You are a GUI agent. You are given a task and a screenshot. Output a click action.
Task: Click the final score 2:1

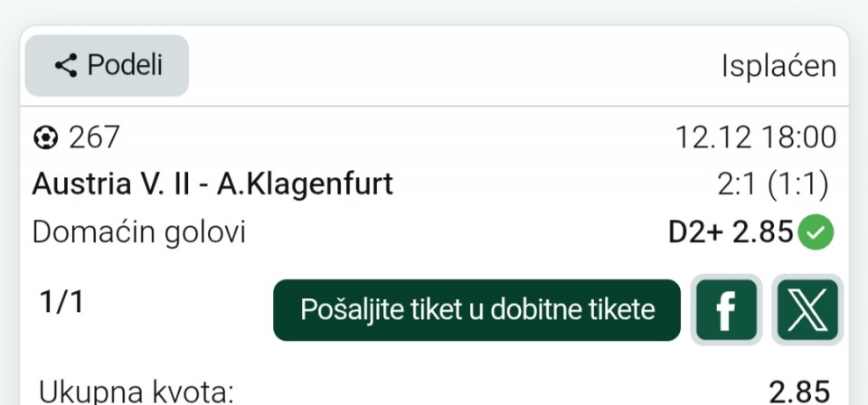coord(737,184)
